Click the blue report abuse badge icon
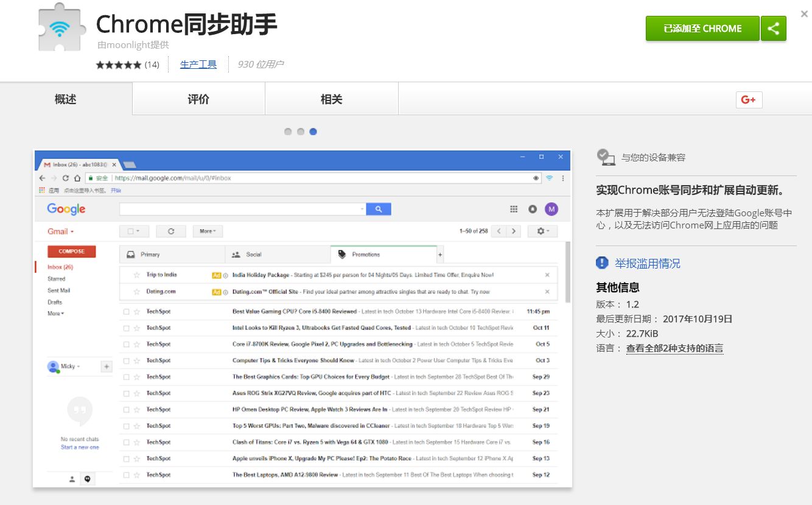This screenshot has width=812, height=505. [602, 263]
